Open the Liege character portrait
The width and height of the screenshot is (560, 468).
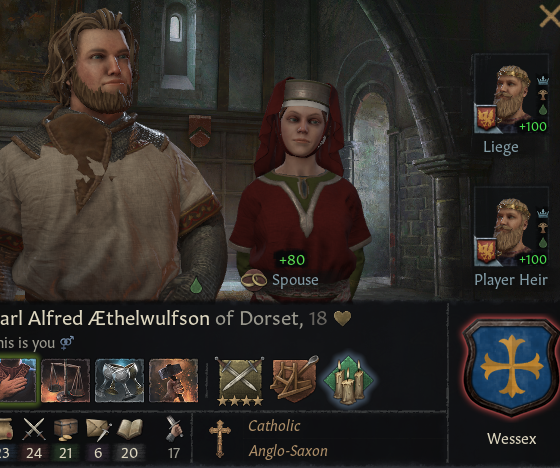tap(511, 94)
